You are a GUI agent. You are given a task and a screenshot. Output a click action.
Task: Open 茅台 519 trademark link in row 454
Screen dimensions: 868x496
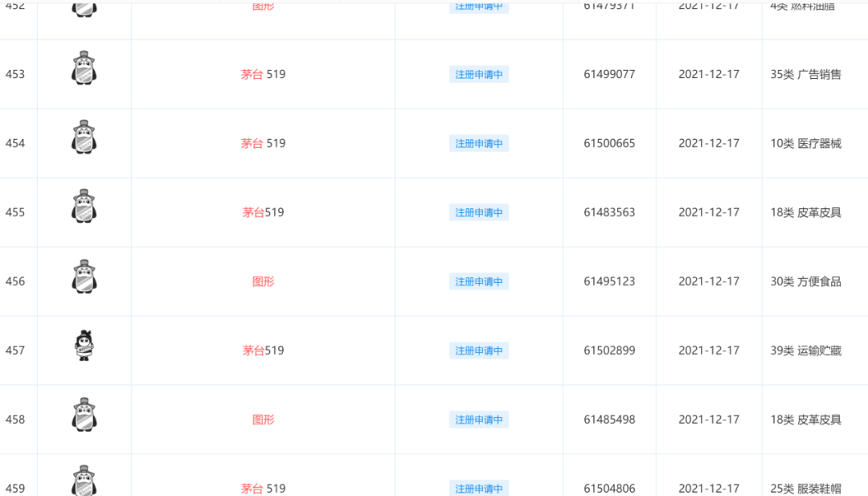tap(263, 143)
